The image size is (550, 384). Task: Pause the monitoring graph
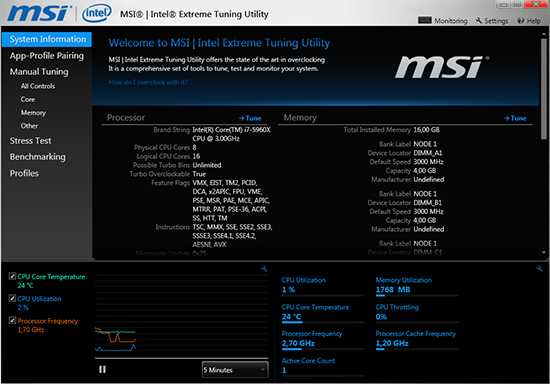(x=102, y=369)
